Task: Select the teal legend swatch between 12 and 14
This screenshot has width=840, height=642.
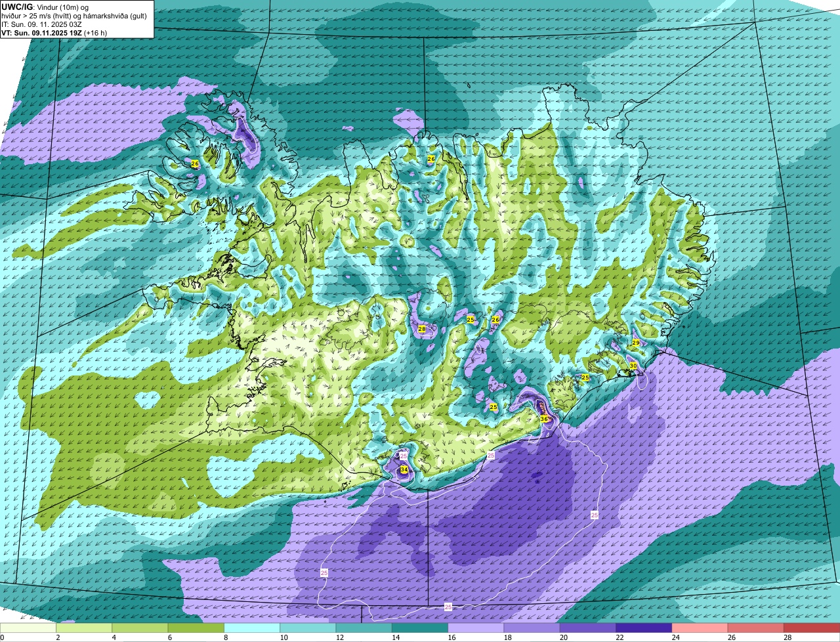Action: coord(364,628)
